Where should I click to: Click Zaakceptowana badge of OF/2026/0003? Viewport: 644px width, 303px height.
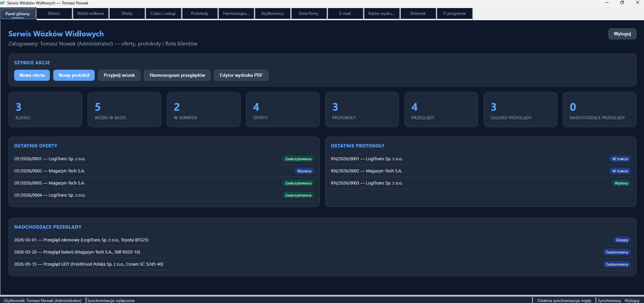298,183
